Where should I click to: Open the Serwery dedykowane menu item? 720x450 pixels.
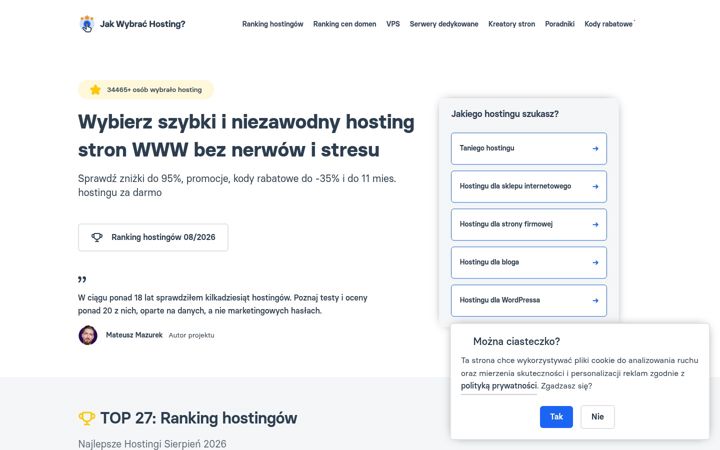tap(444, 24)
